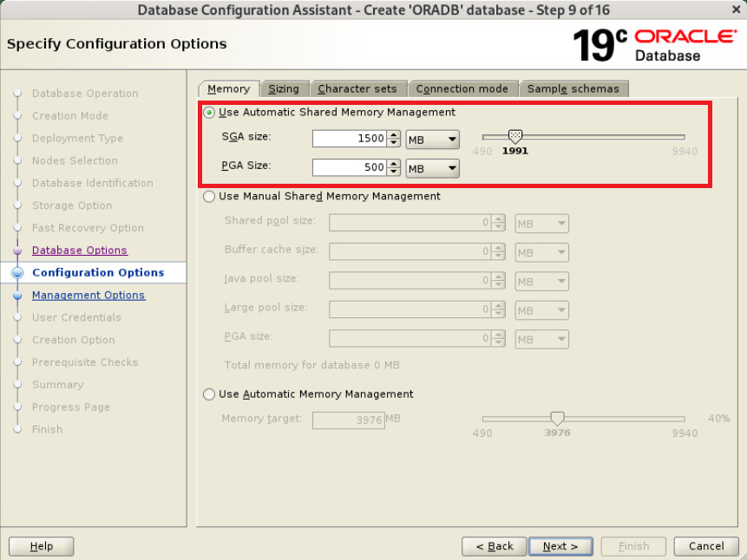Open the SGA size unit dropdown
The width and height of the screenshot is (747, 560).
point(433,140)
